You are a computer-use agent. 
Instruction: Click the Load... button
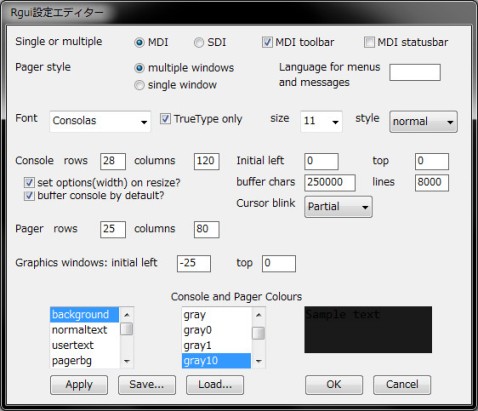coord(215,385)
